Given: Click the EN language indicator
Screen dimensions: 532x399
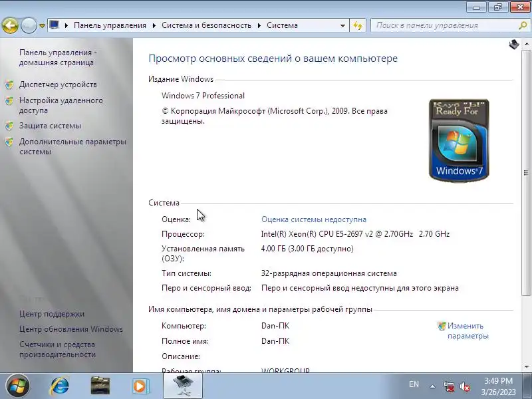Looking at the screenshot, I should coord(414,384).
